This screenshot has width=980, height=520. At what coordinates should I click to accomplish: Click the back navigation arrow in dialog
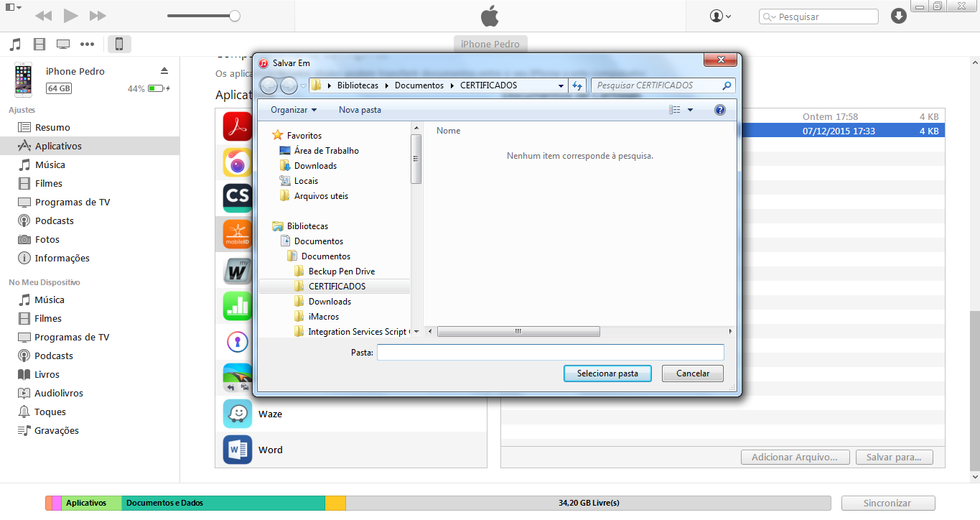pos(269,85)
